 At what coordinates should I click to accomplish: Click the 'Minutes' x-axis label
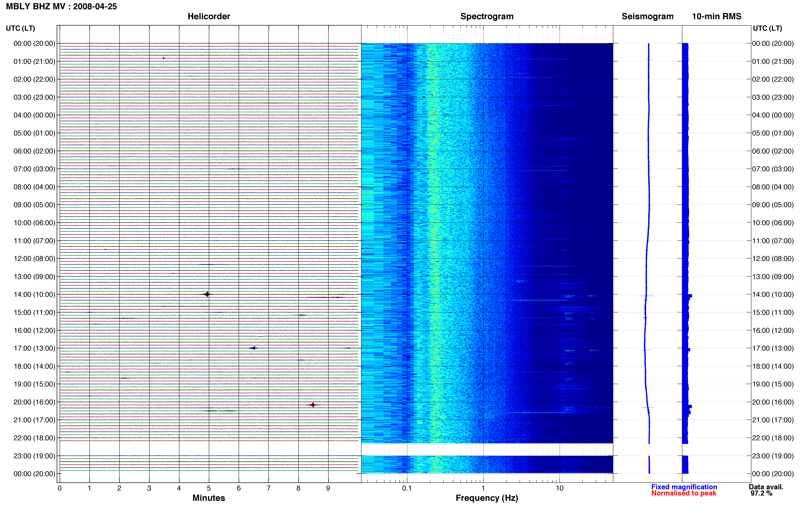tap(209, 498)
